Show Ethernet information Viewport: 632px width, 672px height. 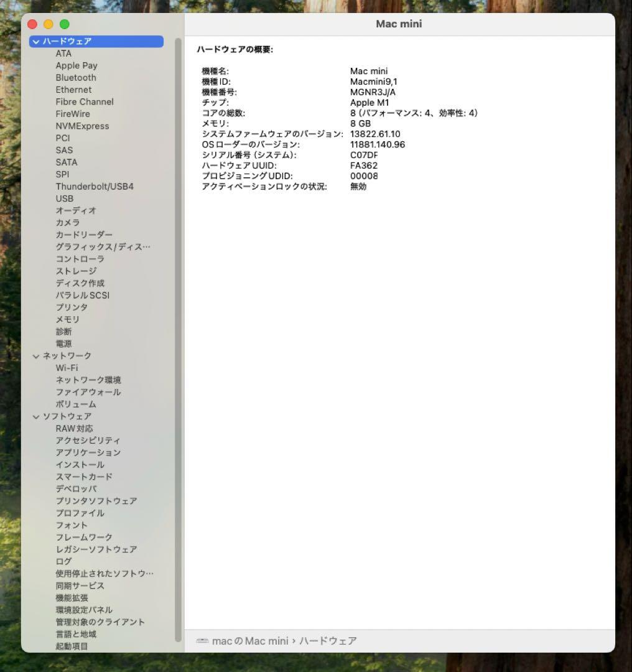point(73,90)
